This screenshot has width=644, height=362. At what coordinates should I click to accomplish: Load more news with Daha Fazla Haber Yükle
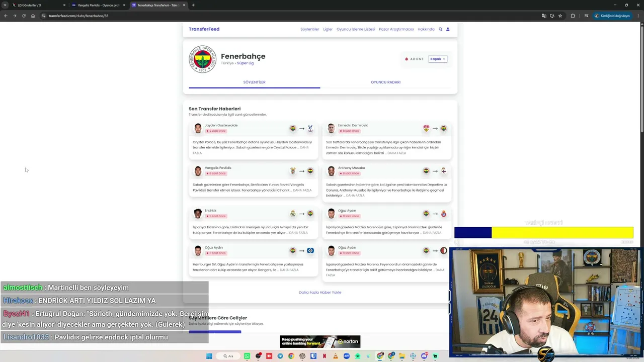pyautogui.click(x=320, y=292)
